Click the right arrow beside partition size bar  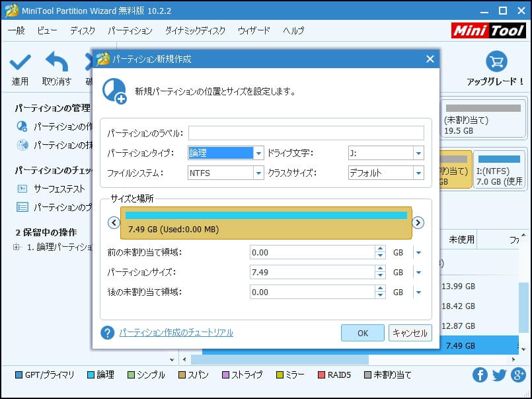(418, 223)
